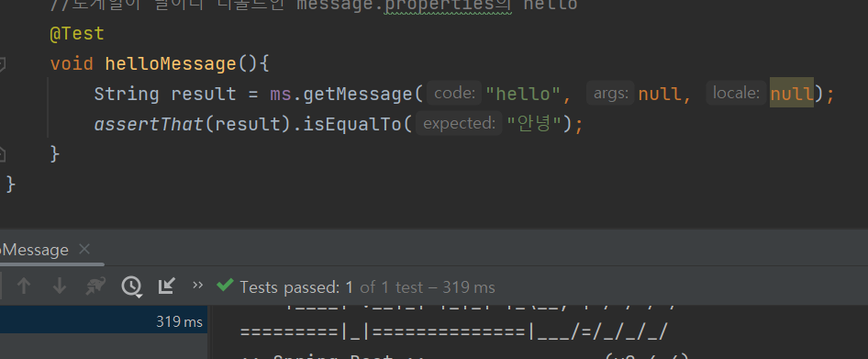Click the "hello" string argument
Viewport: 868px width, 359px height.
tap(523, 94)
